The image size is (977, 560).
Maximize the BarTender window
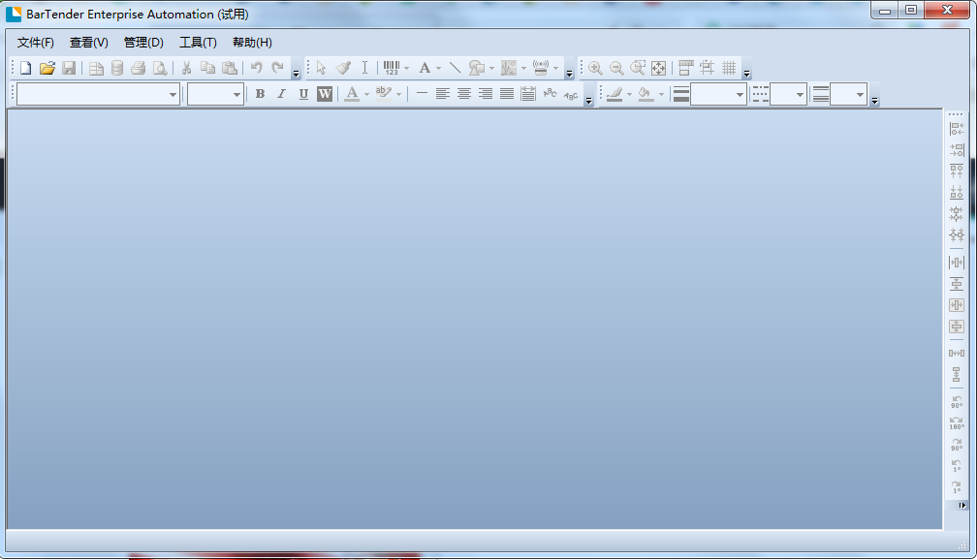(911, 10)
